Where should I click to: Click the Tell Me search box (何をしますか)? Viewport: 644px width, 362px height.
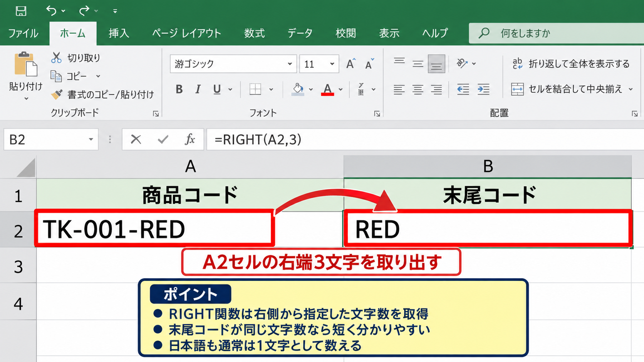556,33
